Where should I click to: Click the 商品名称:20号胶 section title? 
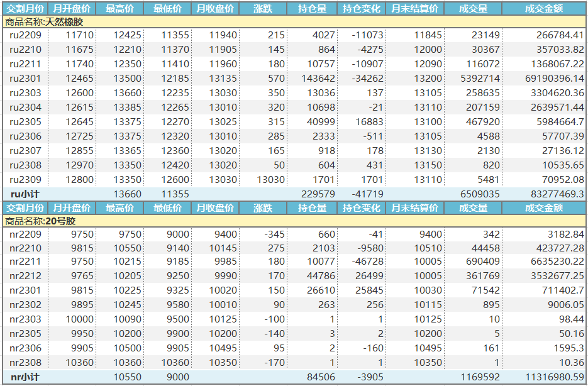pos(40,221)
